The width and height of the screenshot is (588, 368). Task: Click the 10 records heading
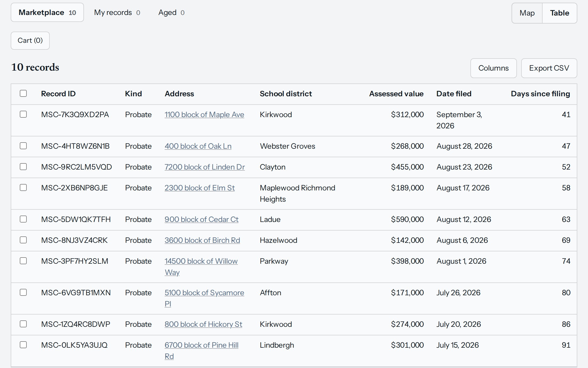click(35, 67)
